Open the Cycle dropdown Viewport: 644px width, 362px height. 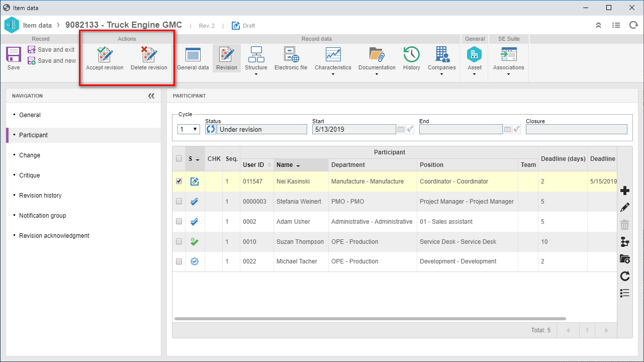pos(189,129)
